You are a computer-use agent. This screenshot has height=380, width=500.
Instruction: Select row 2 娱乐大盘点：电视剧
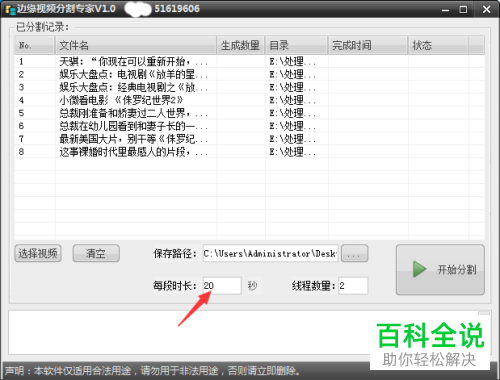(x=249, y=74)
